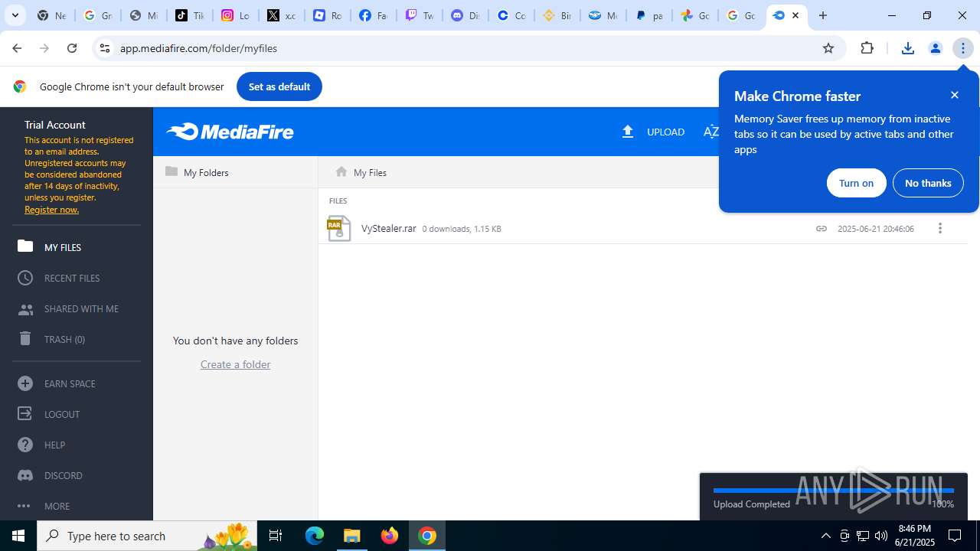Switch to the X tab
This screenshot has height=551, width=980.
pyautogui.click(x=281, y=15)
